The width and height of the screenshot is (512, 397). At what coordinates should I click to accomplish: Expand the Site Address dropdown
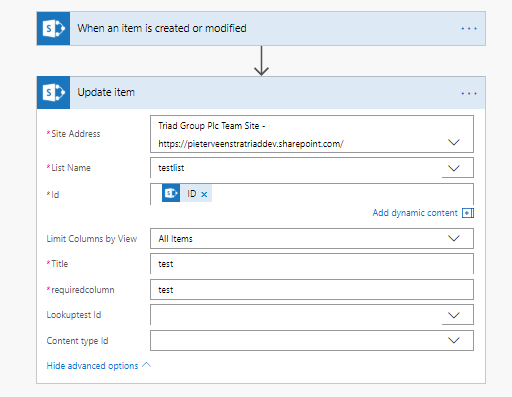click(454, 142)
